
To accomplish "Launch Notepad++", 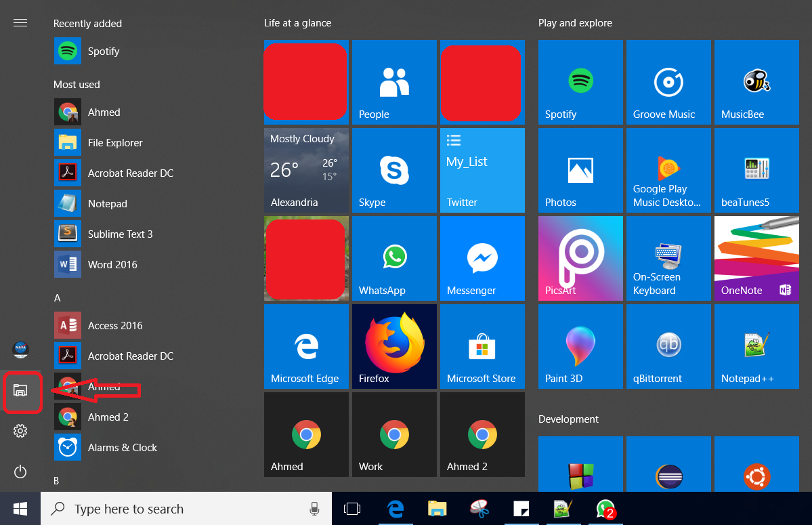I will point(756,346).
